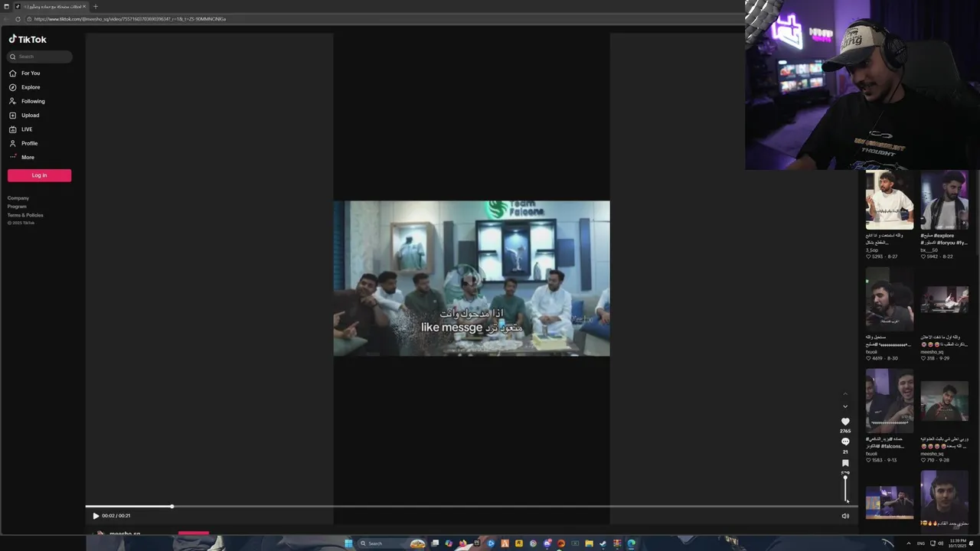Click the Profile person icon

(12, 143)
